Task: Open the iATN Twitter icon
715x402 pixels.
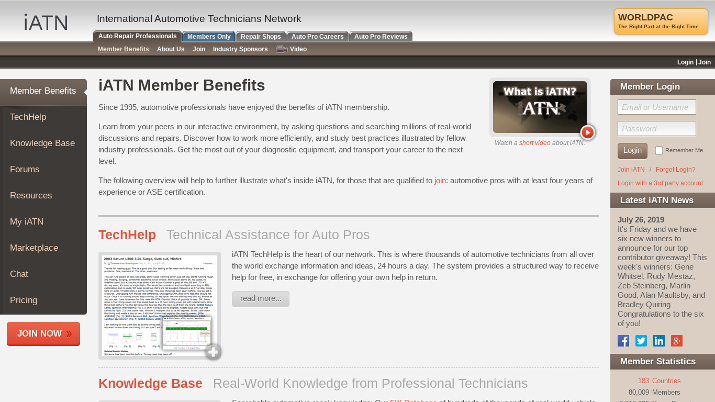Action: click(641, 341)
